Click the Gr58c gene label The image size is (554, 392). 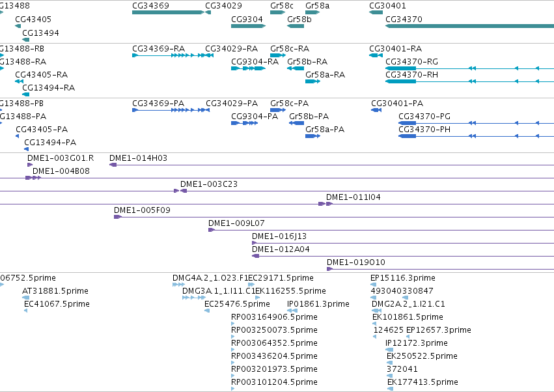point(282,6)
